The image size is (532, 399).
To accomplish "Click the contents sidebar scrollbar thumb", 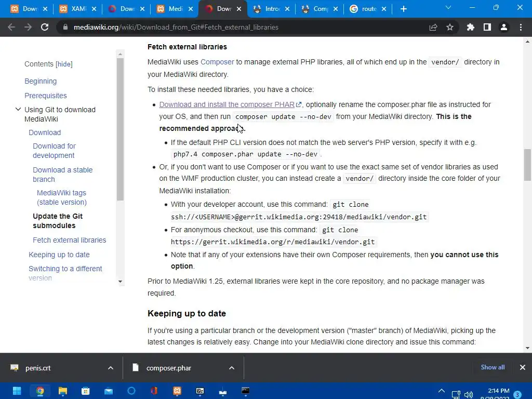I will click(x=120, y=129).
